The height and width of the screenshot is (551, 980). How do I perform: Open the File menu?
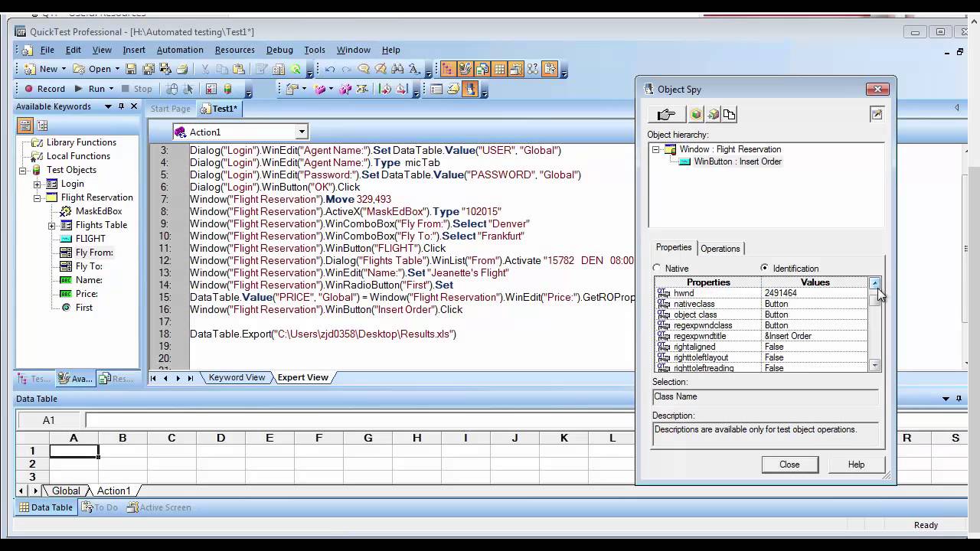(x=47, y=50)
